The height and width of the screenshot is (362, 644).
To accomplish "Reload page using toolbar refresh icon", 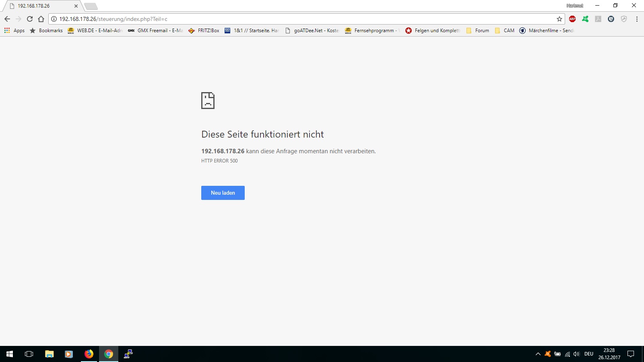I will 30,19.
